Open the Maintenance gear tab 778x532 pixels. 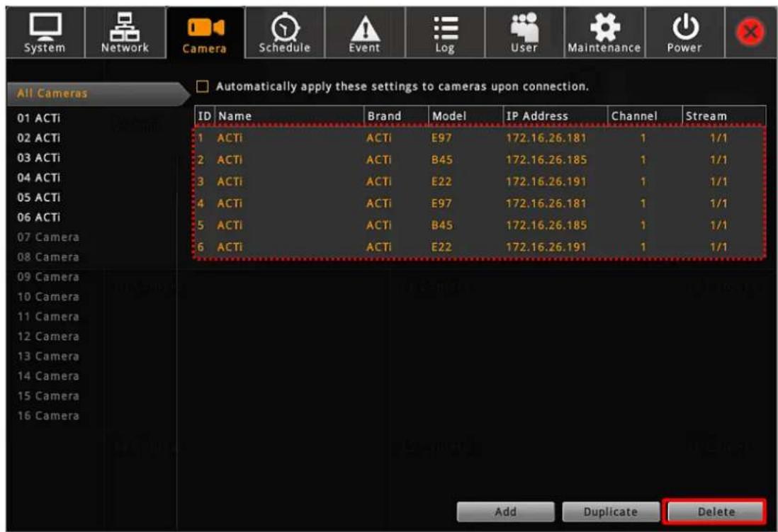pos(604,33)
